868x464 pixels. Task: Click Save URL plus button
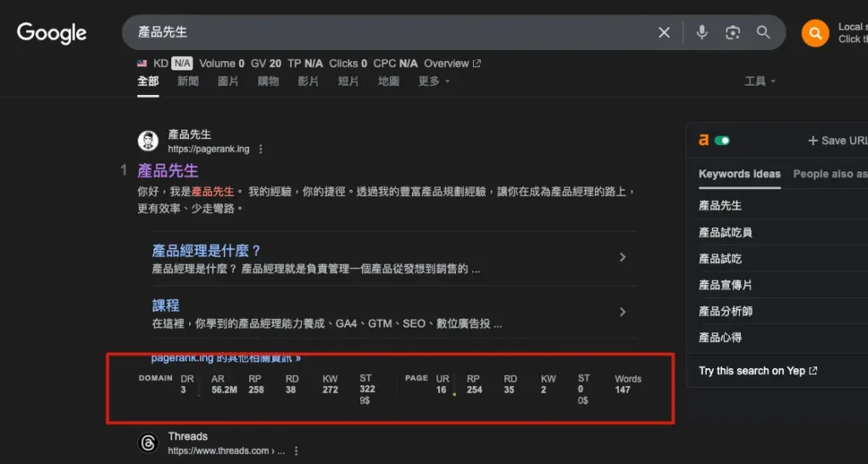pos(837,141)
